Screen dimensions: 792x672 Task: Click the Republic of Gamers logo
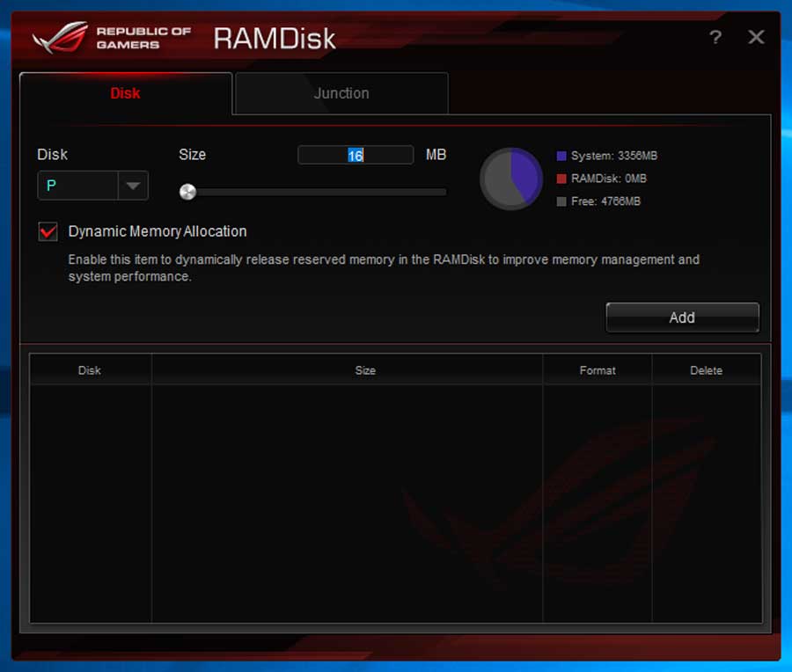click(112, 37)
